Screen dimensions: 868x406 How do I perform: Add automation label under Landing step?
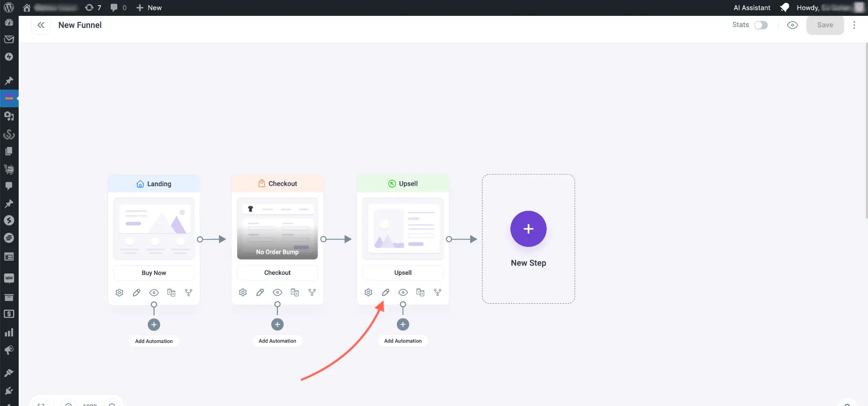[x=154, y=341]
